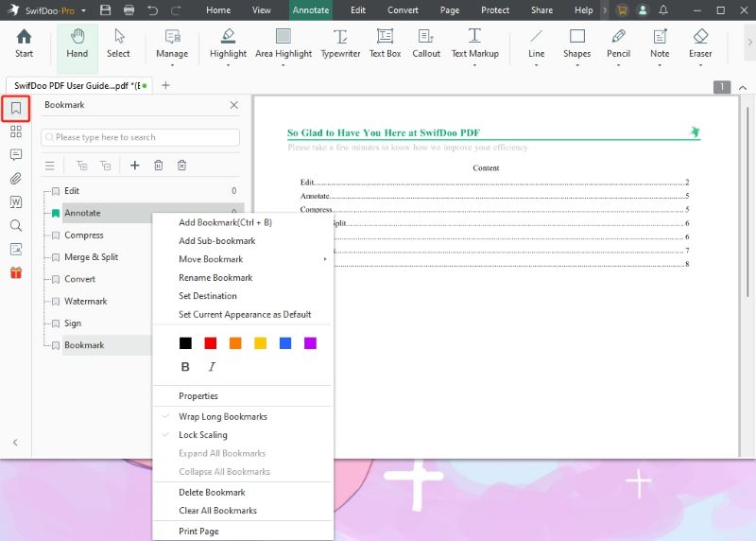Click the gift box sidebar icon
Image resolution: width=756 pixels, height=541 pixels.
click(16, 272)
